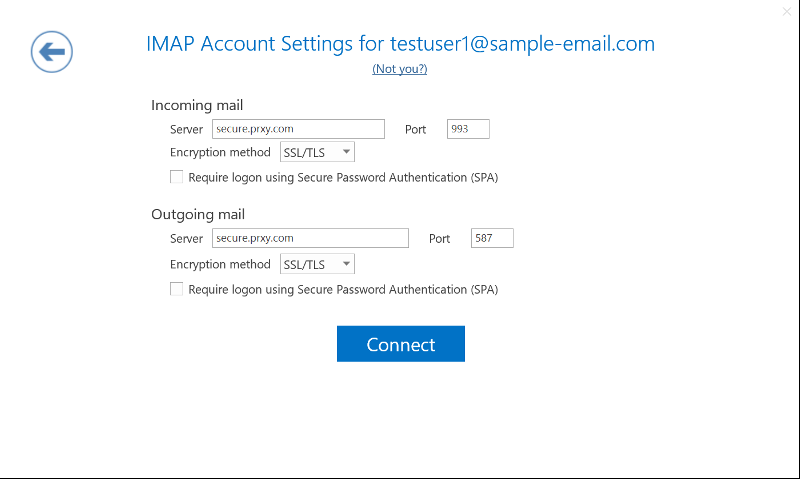The width and height of the screenshot is (800, 479).
Task: Edit the Incoming mail server field
Action: (x=298, y=129)
